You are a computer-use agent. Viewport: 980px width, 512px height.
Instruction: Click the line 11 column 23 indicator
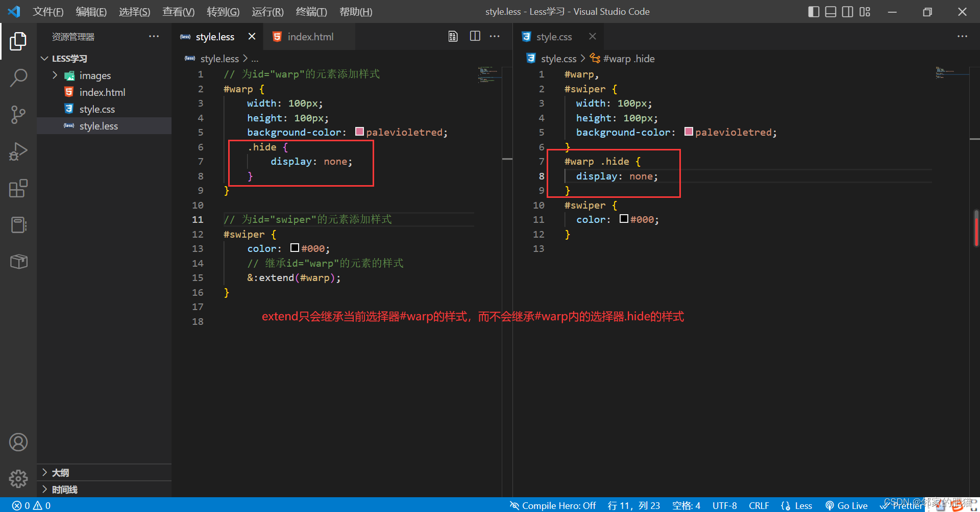(x=633, y=505)
